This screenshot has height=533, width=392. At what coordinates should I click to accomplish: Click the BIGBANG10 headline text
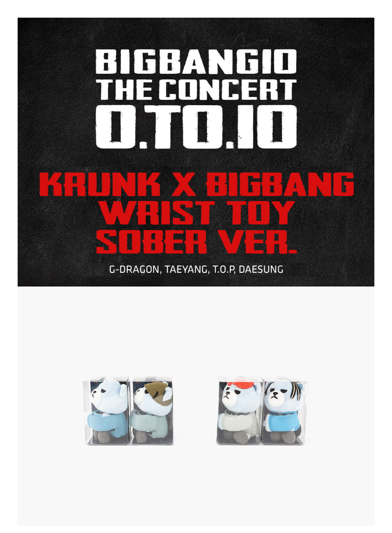[196, 62]
